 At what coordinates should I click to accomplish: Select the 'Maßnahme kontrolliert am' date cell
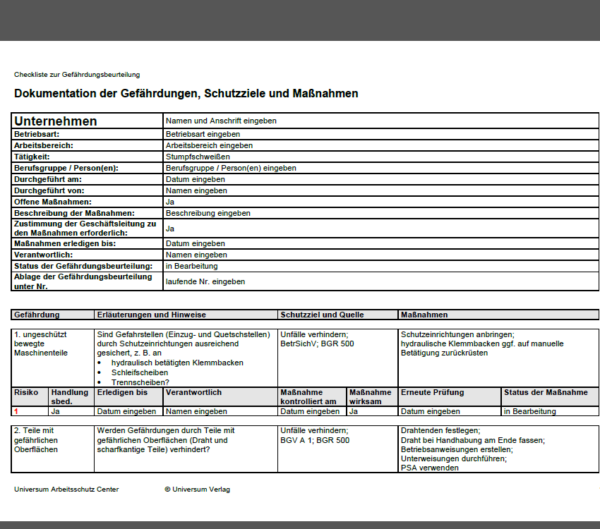point(312,411)
